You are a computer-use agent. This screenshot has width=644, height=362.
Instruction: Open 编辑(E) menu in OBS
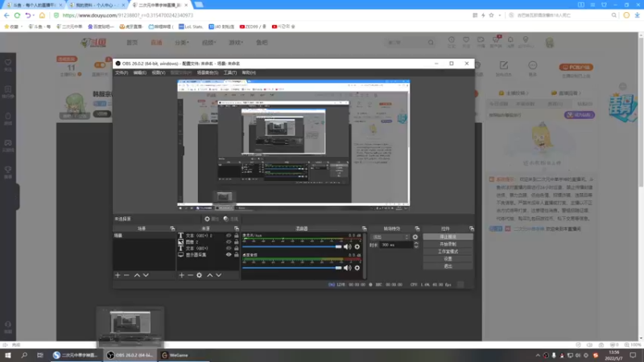point(139,72)
